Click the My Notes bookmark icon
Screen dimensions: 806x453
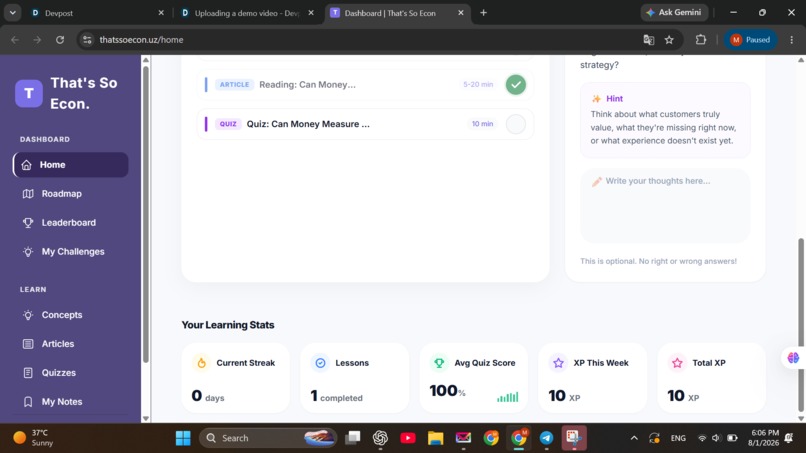tap(28, 402)
